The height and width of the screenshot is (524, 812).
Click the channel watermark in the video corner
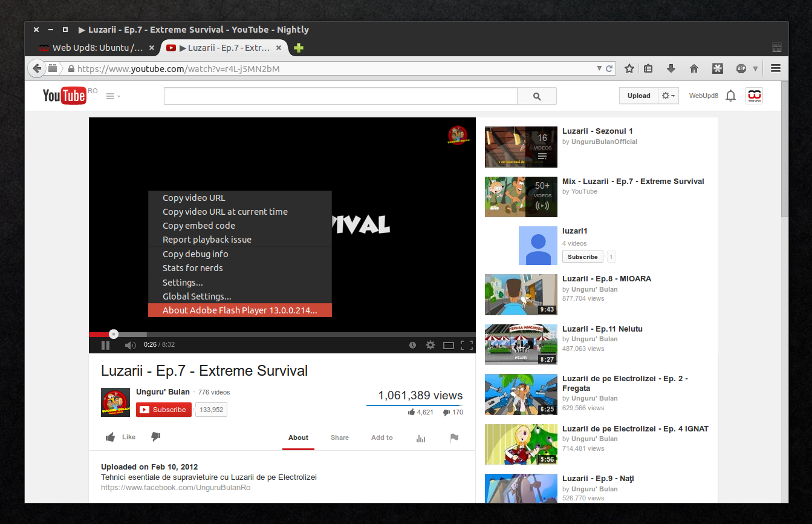(x=458, y=136)
